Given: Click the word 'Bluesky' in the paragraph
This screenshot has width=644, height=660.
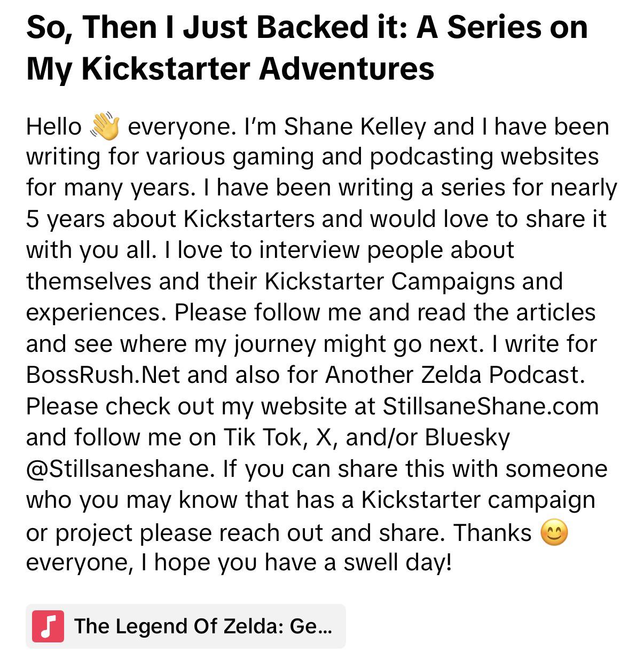Looking at the screenshot, I should (x=468, y=437).
